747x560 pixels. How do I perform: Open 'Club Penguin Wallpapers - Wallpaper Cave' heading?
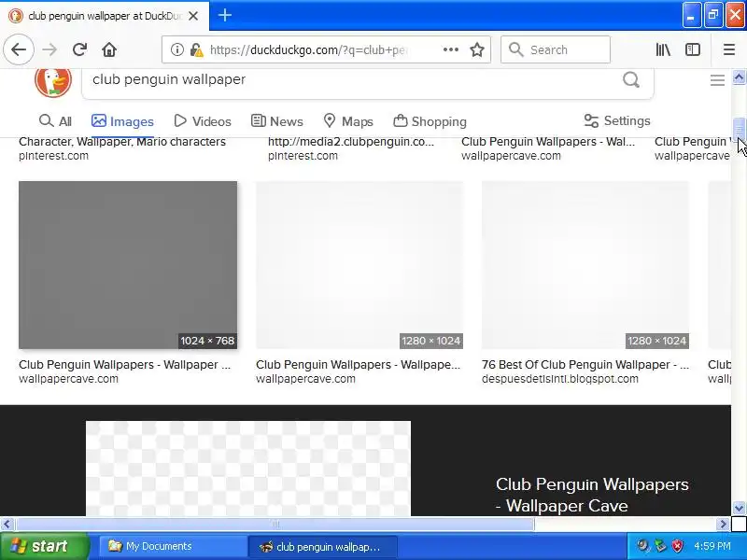click(x=592, y=495)
